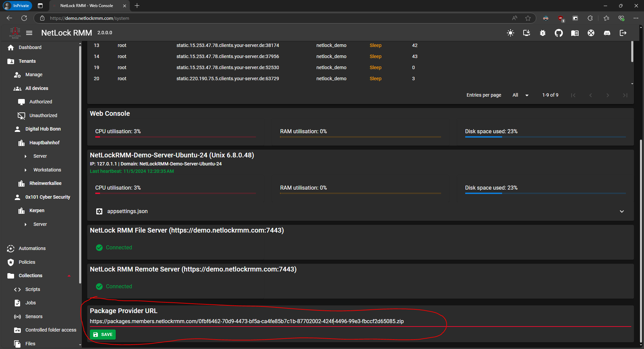Expand the appsettings.json panel chevron

click(622, 211)
